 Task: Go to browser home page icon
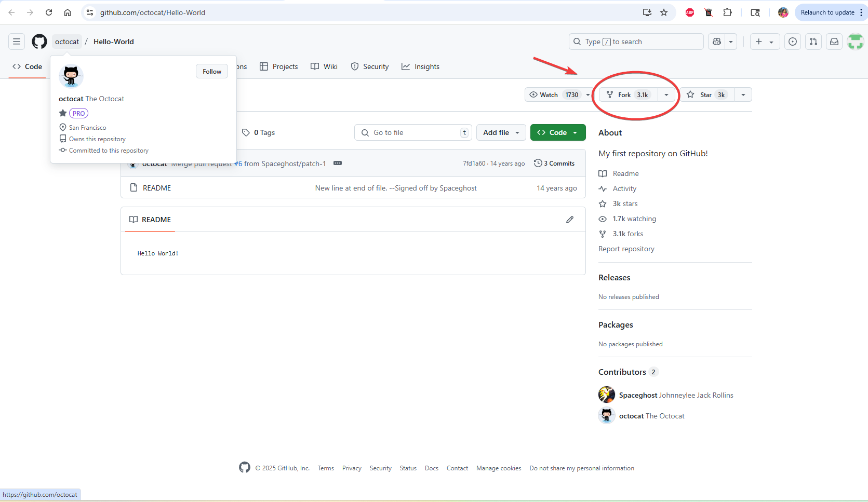coord(68,12)
